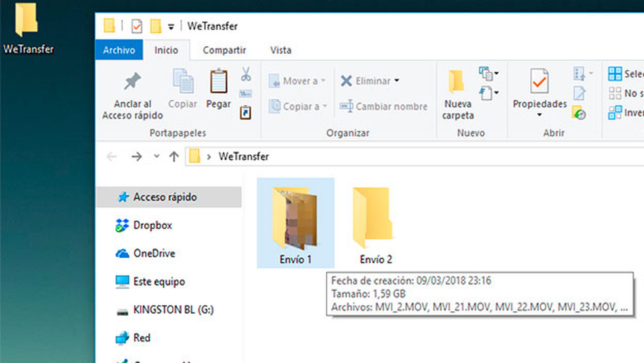Click the Properties icon in title bar

[x=137, y=26]
